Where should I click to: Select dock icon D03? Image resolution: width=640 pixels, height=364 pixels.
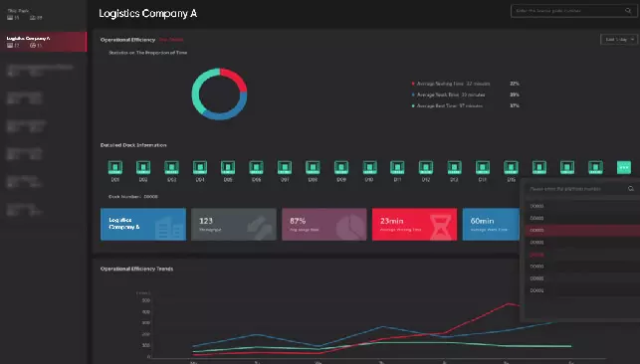point(171,167)
